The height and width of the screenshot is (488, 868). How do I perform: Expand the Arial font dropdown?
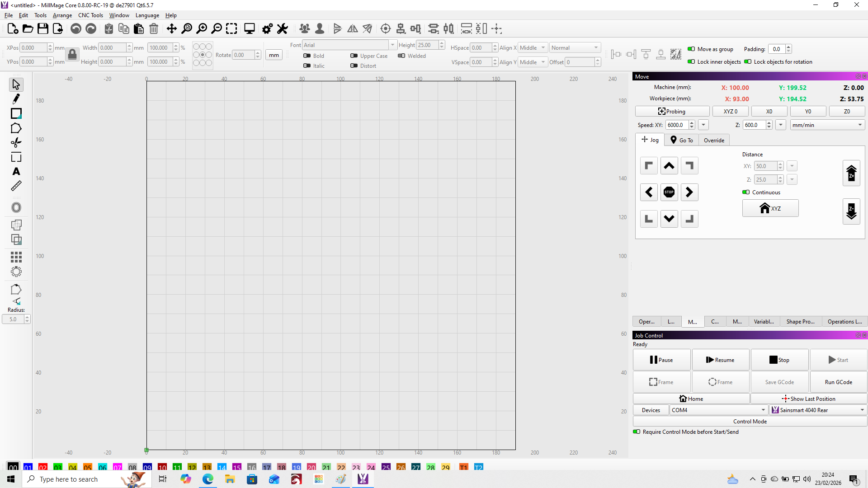pos(392,45)
